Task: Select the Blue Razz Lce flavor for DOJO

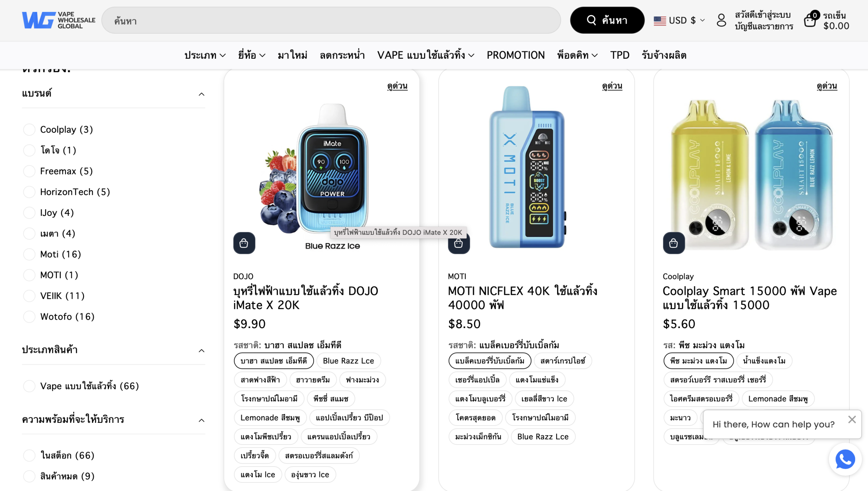Action: (x=348, y=361)
